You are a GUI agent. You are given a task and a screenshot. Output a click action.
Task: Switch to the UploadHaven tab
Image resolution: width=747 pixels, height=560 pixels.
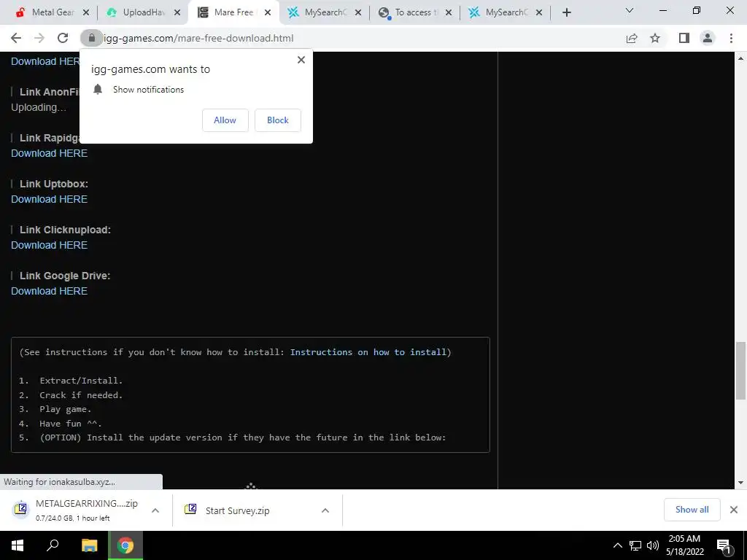point(143,12)
